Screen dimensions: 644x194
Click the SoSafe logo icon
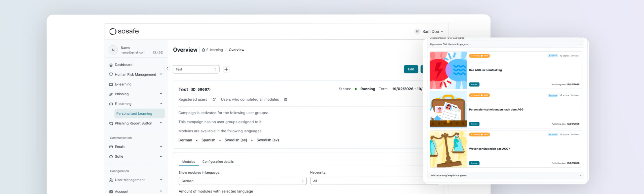pos(113,31)
